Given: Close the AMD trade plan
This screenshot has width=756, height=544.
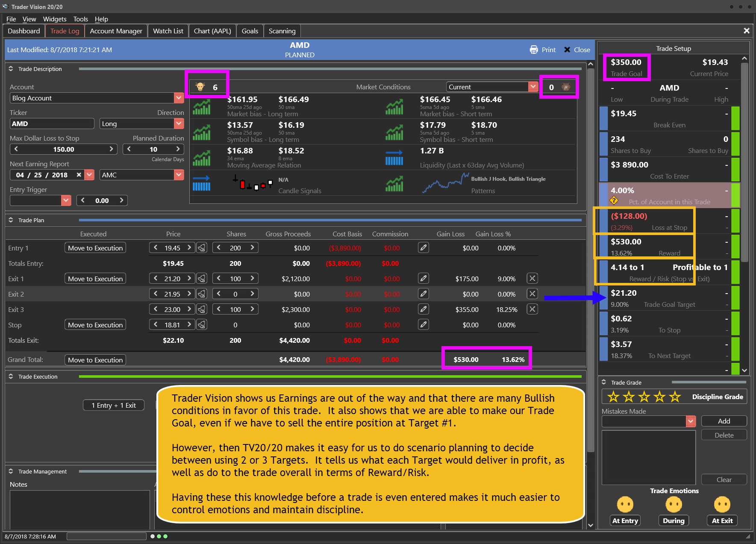Looking at the screenshot, I should (577, 50).
